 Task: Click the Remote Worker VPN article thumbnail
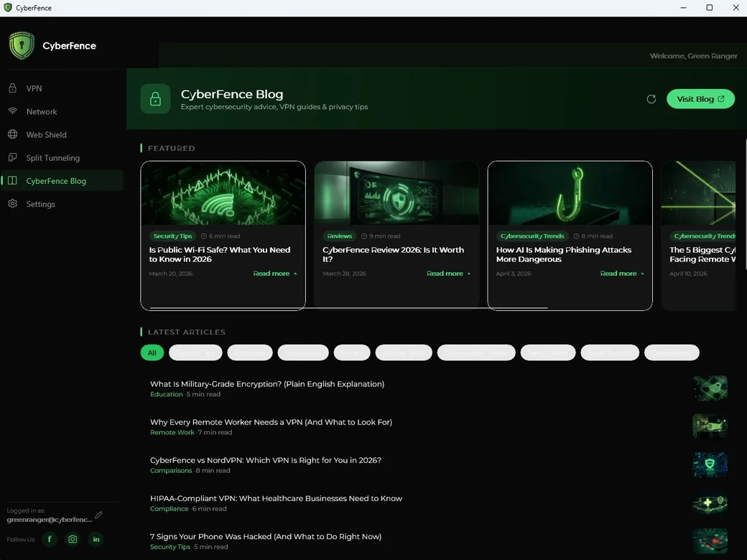point(710,426)
